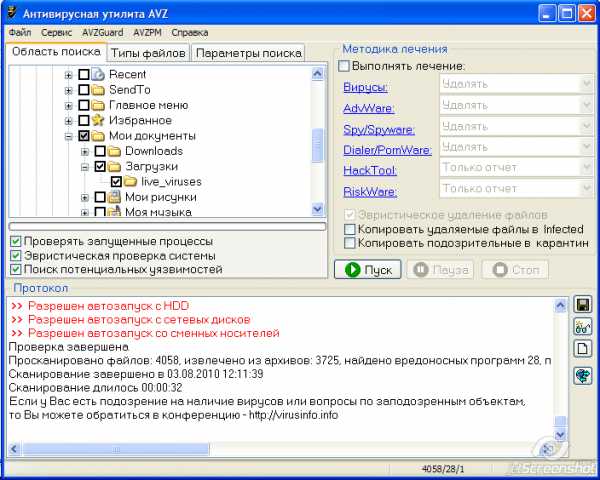Save the protocol log with the floppy disk icon

(x=583, y=305)
